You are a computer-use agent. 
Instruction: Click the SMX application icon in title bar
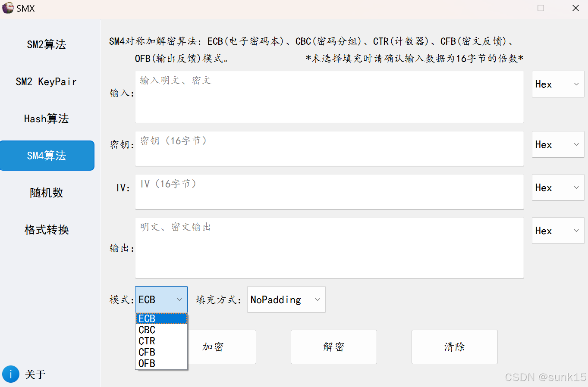7,8
